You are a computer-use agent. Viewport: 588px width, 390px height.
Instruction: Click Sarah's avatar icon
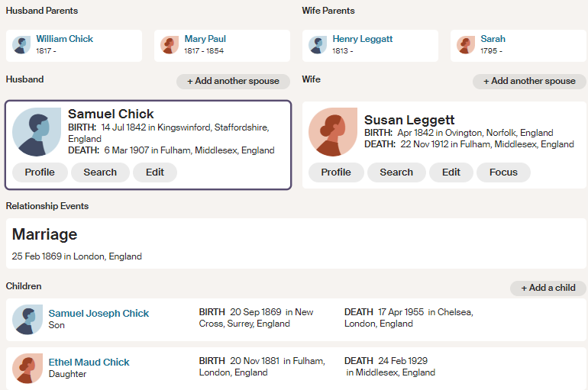pos(466,45)
